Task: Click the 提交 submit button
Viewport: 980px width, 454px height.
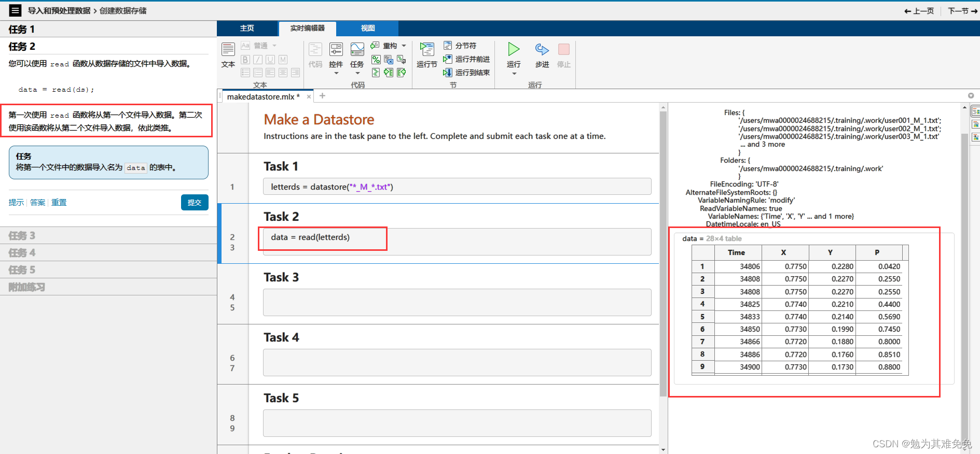Action: [x=195, y=202]
